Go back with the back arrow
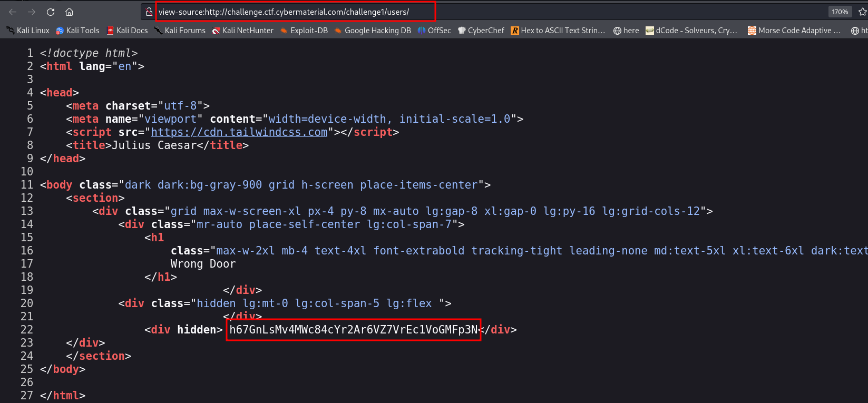Screen dimensions: 868x403 (x=13, y=12)
